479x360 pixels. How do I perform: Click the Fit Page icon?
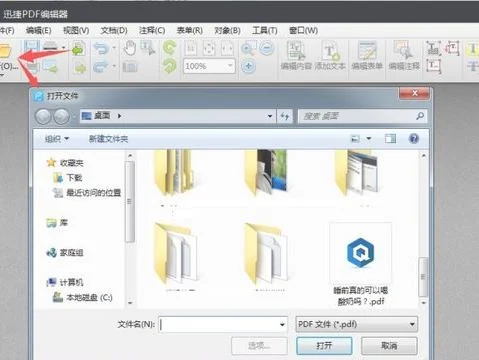(209, 49)
